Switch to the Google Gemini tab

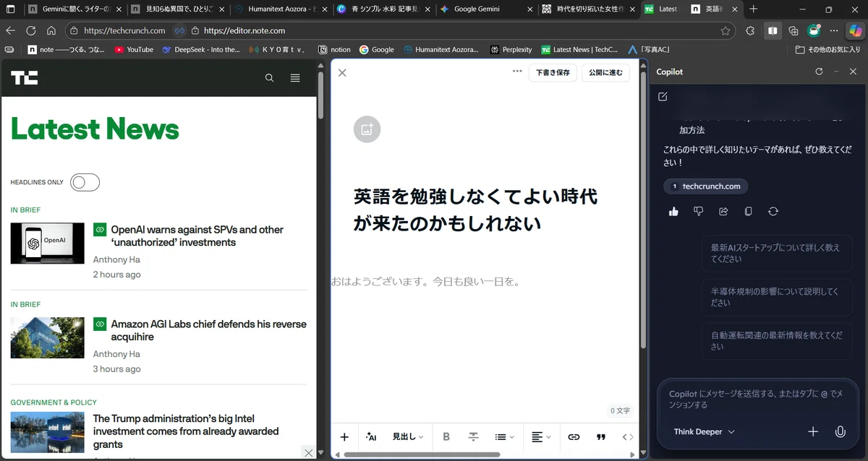pyautogui.click(x=485, y=9)
